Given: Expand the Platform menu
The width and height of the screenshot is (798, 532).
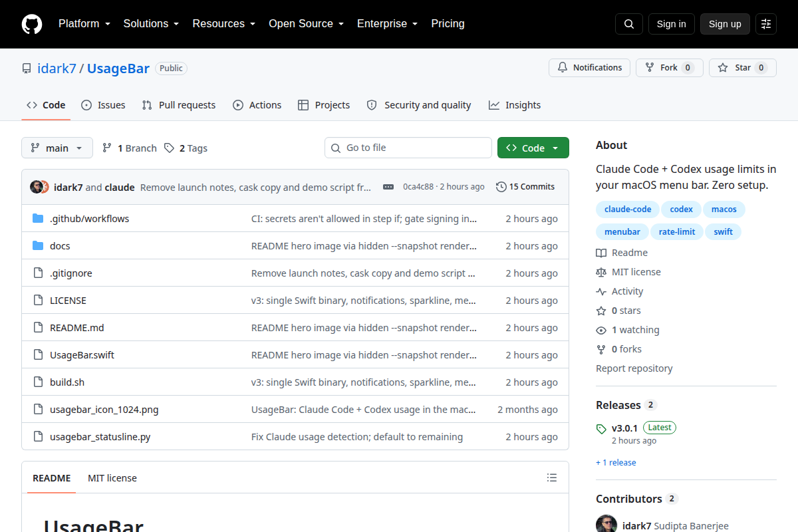Looking at the screenshot, I should pyautogui.click(x=84, y=24).
